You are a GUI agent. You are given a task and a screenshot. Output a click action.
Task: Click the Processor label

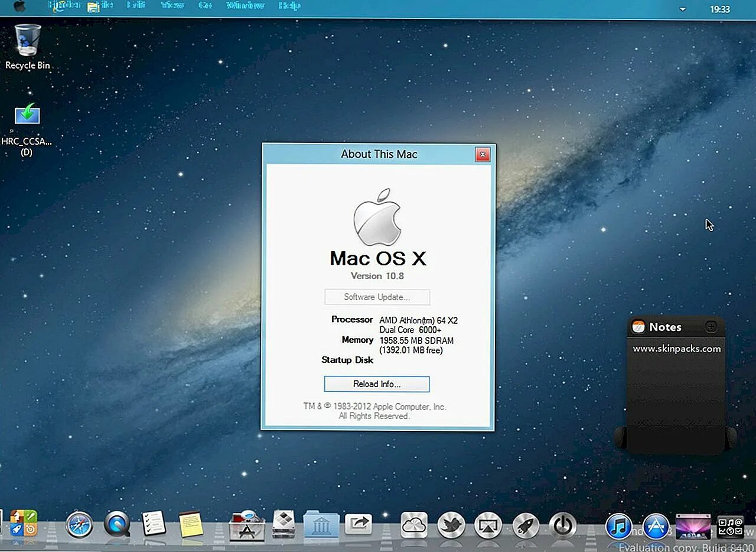tap(352, 320)
